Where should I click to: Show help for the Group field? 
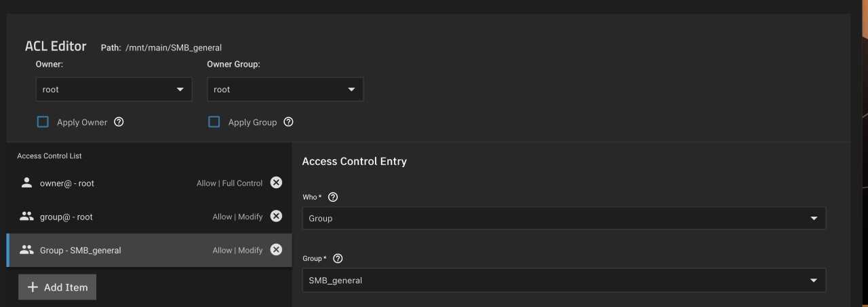coord(338,259)
